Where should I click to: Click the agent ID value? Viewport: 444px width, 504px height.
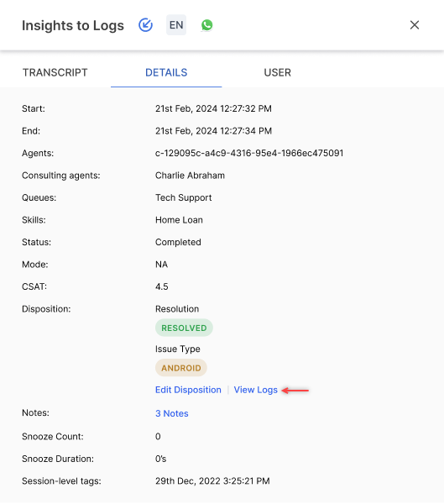pos(249,153)
